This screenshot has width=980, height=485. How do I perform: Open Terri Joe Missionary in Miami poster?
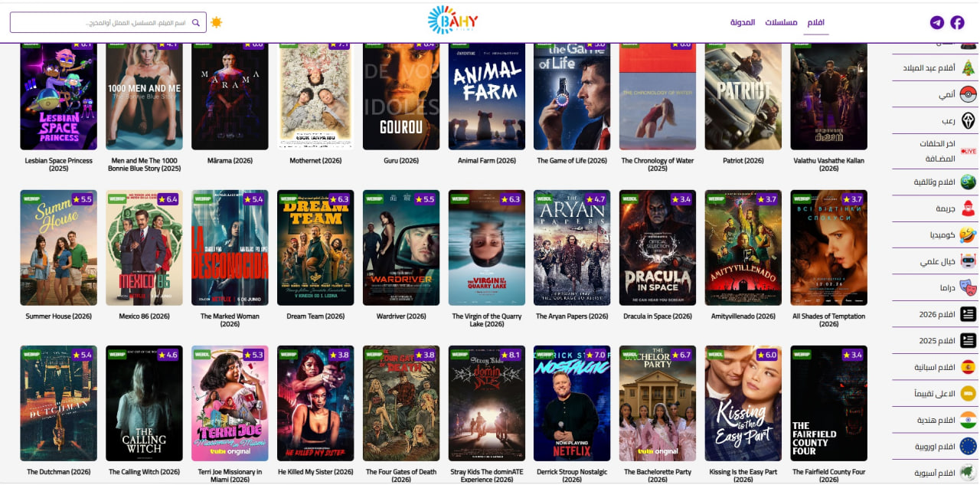click(x=230, y=403)
